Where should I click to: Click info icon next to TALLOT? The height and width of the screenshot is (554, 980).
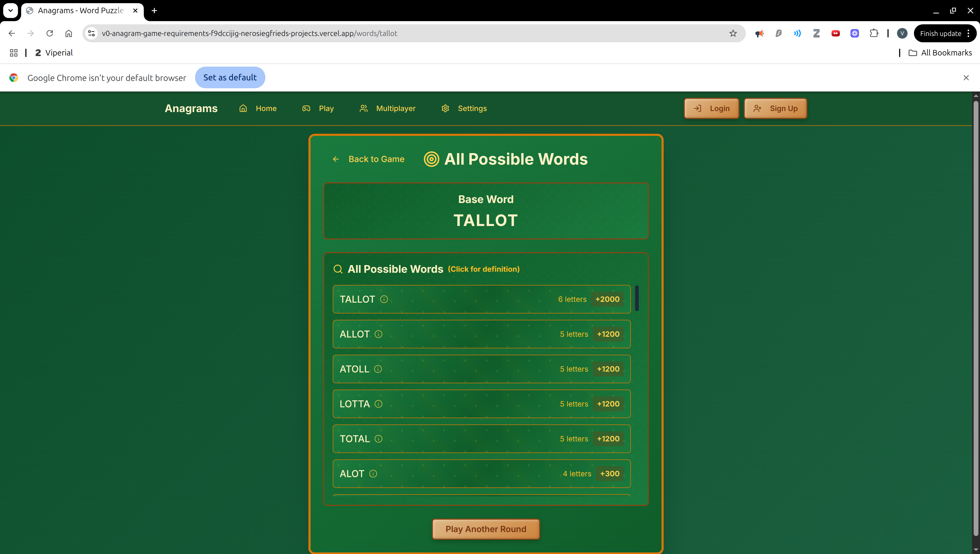coord(384,299)
